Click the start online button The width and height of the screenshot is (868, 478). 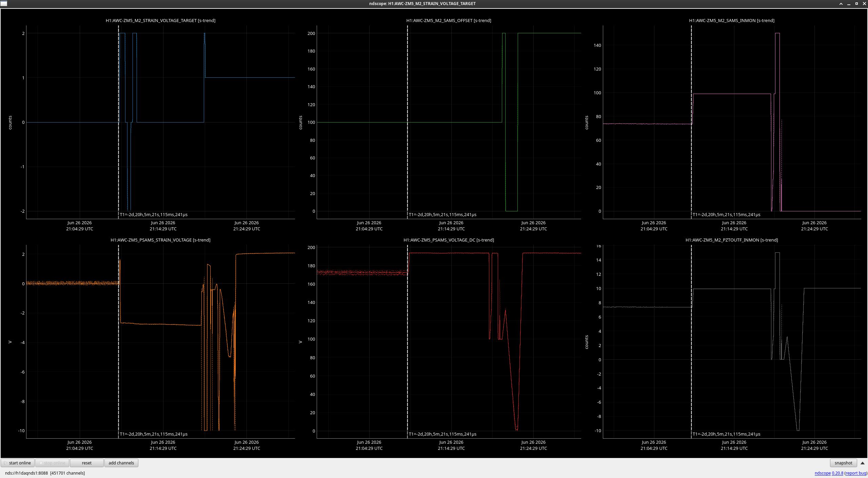[18, 463]
